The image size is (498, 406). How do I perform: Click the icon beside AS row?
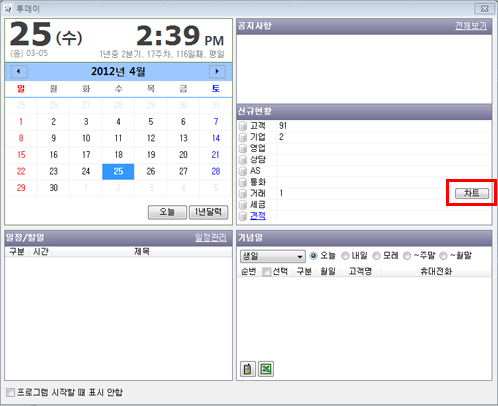tap(243, 171)
